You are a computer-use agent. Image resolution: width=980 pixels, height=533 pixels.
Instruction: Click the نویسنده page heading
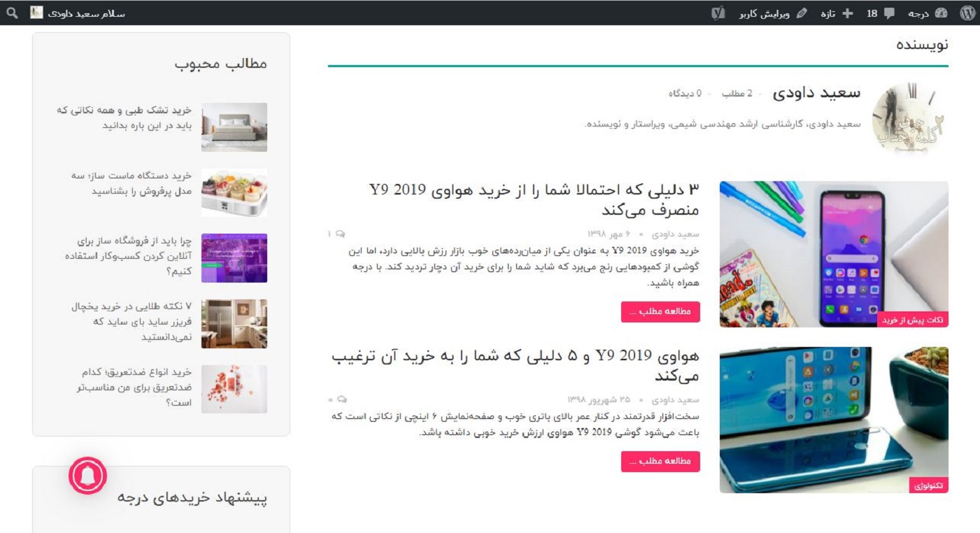click(x=923, y=45)
